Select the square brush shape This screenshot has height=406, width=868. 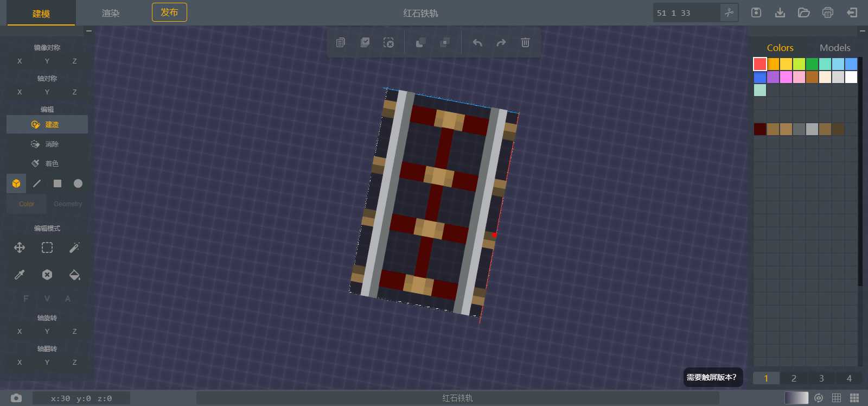58,183
